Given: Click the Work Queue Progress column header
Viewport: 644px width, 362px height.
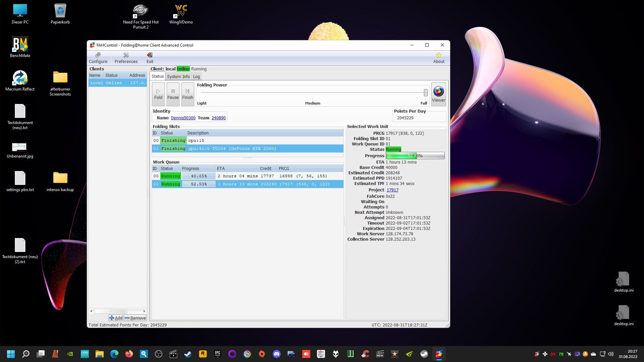Looking at the screenshot, I should [x=198, y=169].
